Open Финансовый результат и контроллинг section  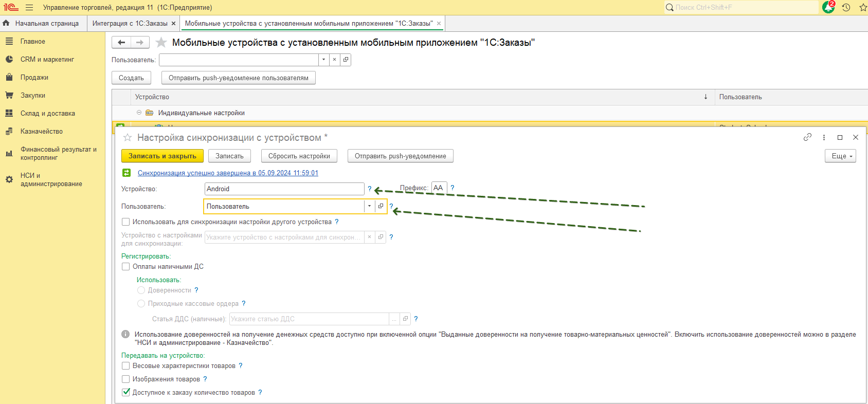[x=59, y=154]
